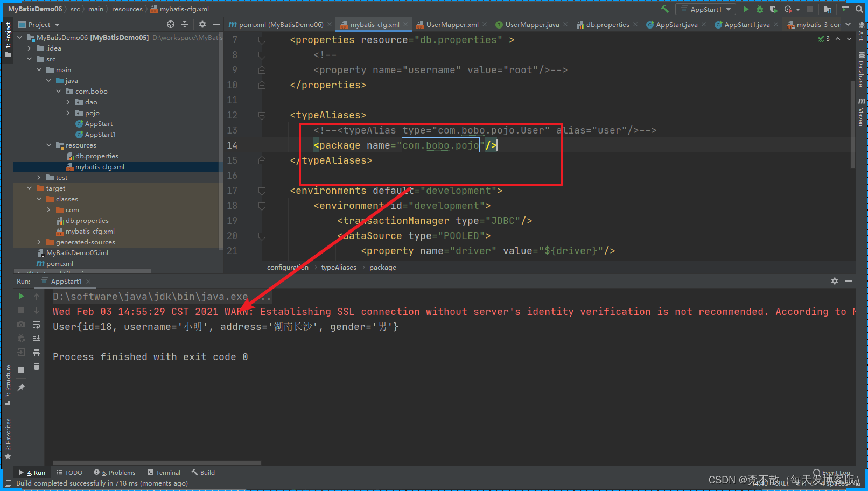Click the typeAliases breadcrumb below the editor
The image size is (868, 491).
pyautogui.click(x=338, y=267)
